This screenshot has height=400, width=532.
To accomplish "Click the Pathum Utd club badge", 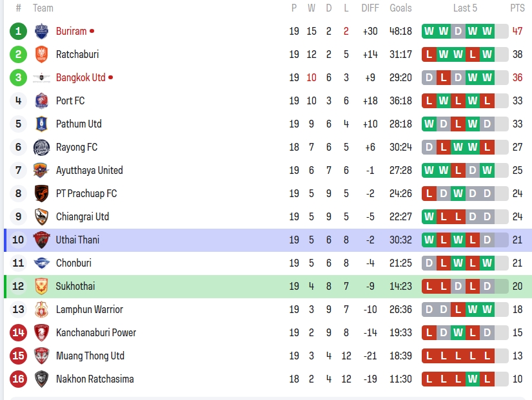I will coord(41,124).
